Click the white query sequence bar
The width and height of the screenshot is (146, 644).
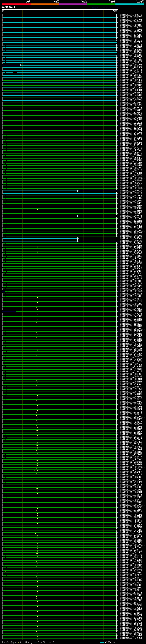60,10
